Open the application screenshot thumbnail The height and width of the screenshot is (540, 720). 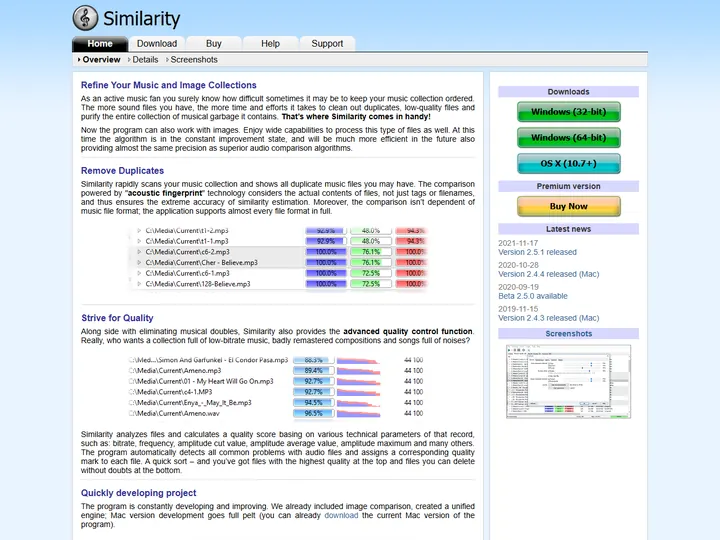[x=568, y=382]
